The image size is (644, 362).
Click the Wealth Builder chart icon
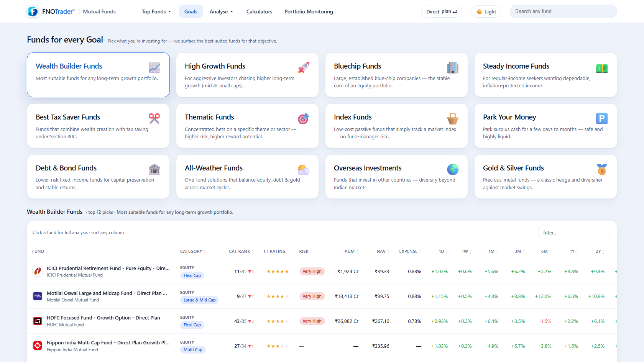[154, 67]
